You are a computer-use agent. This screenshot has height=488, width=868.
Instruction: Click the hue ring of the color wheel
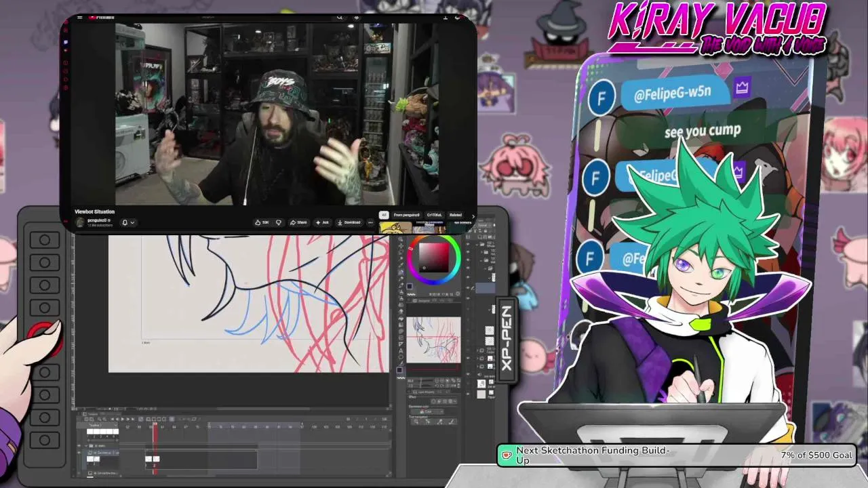coord(434,282)
